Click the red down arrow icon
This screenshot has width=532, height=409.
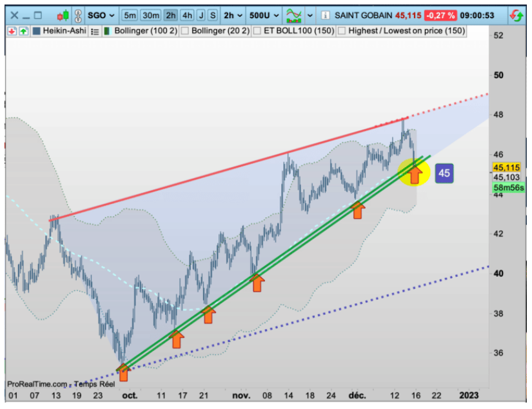pos(12,31)
